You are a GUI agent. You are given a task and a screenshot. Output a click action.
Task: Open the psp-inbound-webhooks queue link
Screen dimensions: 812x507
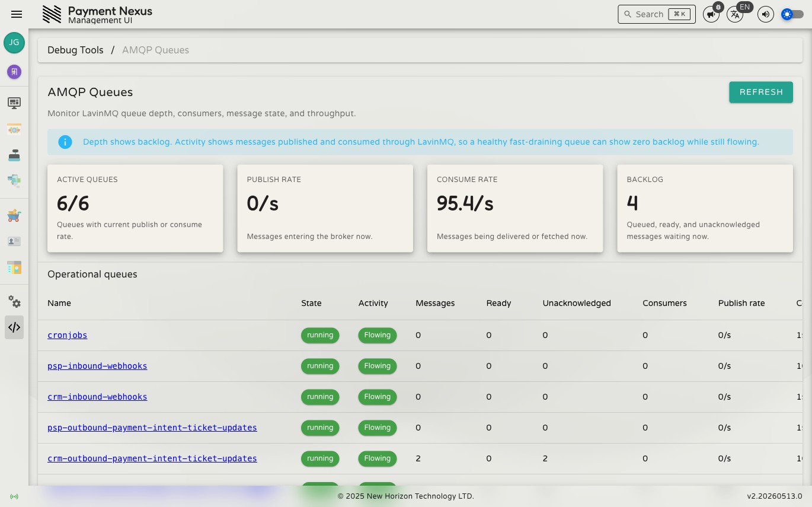pyautogui.click(x=97, y=366)
